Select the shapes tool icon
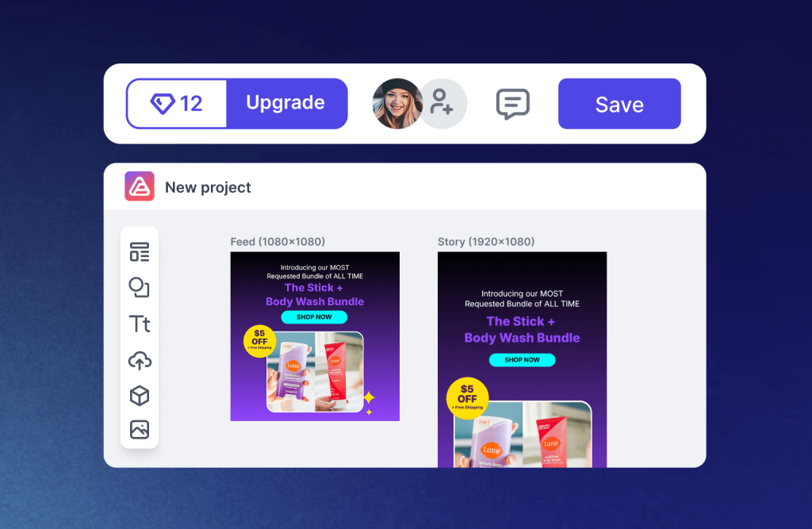The image size is (812, 529). coord(140,288)
